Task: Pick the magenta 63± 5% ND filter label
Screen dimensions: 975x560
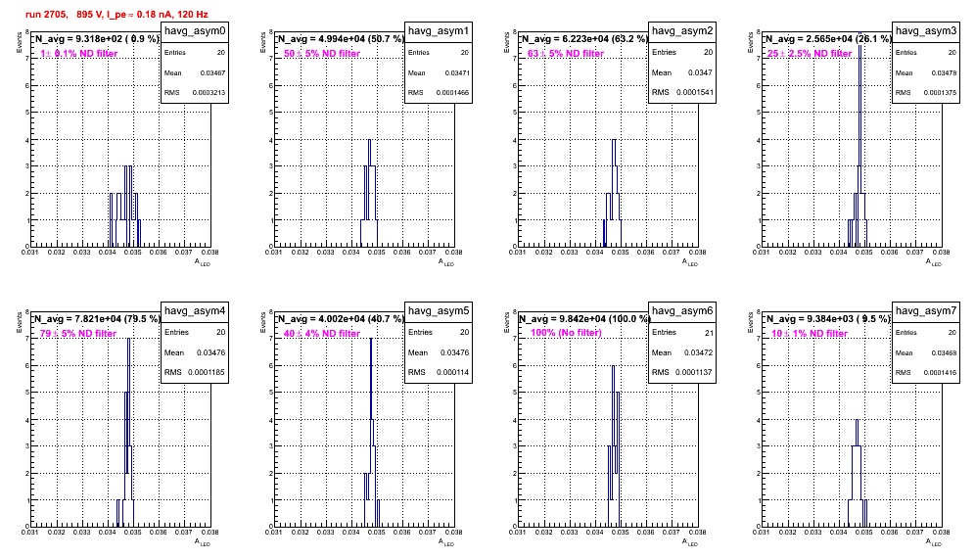Action: [566, 54]
